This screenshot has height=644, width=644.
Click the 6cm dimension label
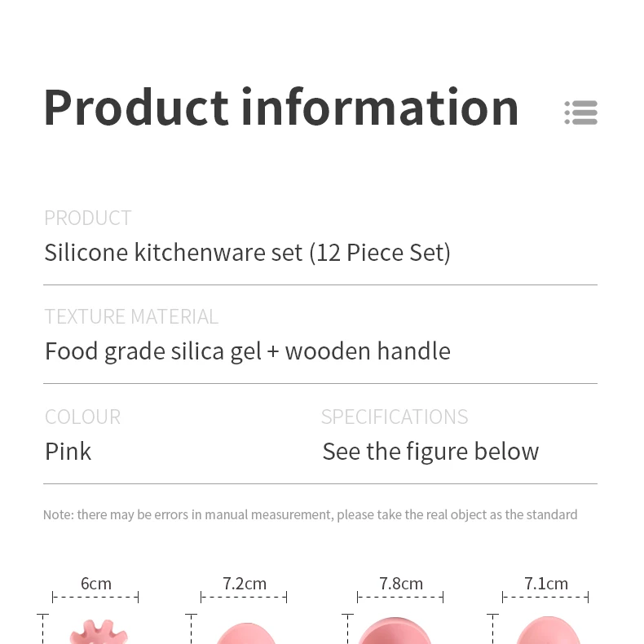(x=96, y=584)
